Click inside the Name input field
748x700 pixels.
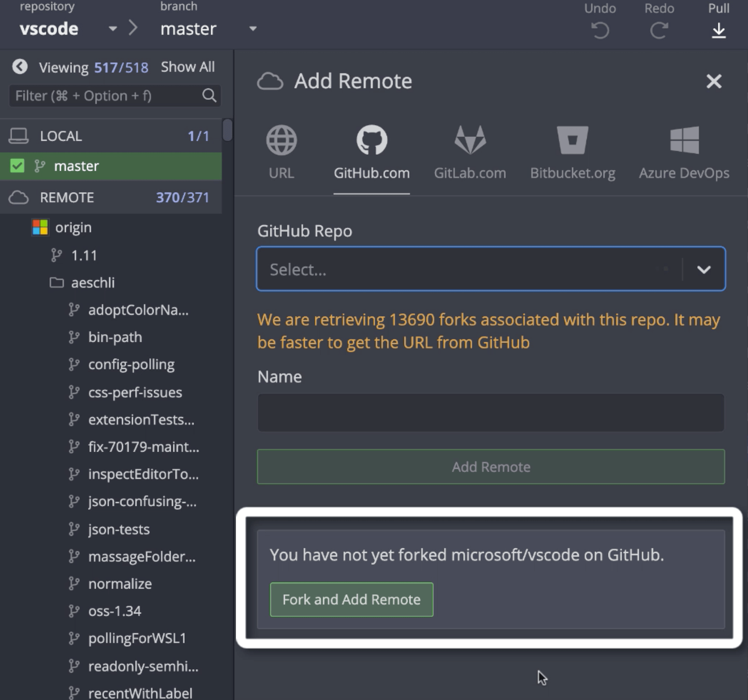pyautogui.click(x=490, y=412)
